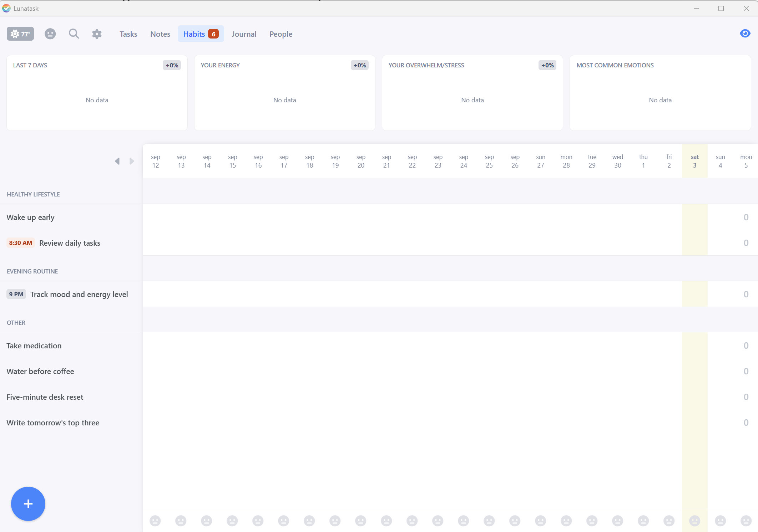
Task: Set mood face for sep 19
Action: tap(335, 521)
